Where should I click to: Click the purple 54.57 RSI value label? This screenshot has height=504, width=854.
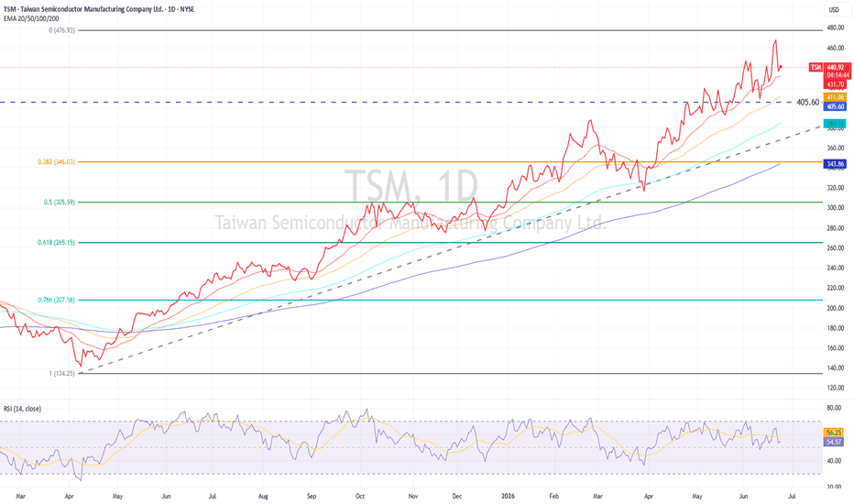pyautogui.click(x=835, y=442)
